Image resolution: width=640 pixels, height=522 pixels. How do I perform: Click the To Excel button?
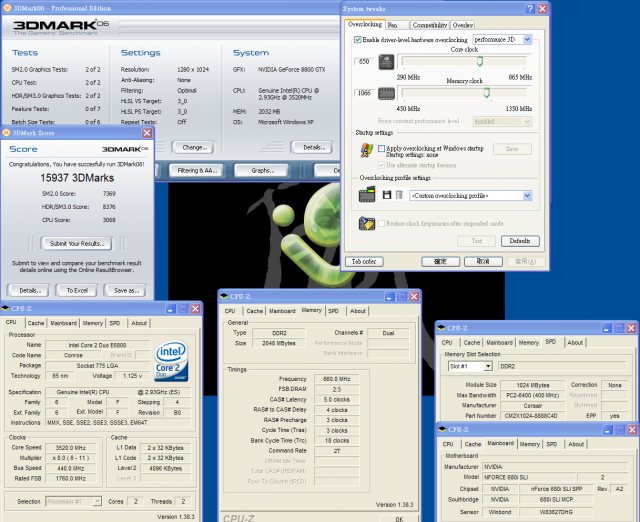click(x=77, y=291)
